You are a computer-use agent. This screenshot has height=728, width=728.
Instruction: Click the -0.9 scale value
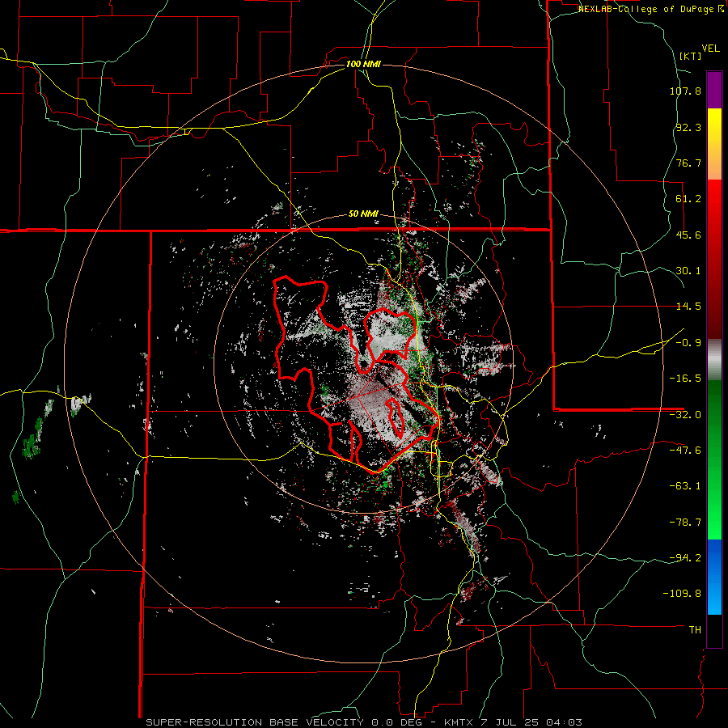pyautogui.click(x=688, y=343)
